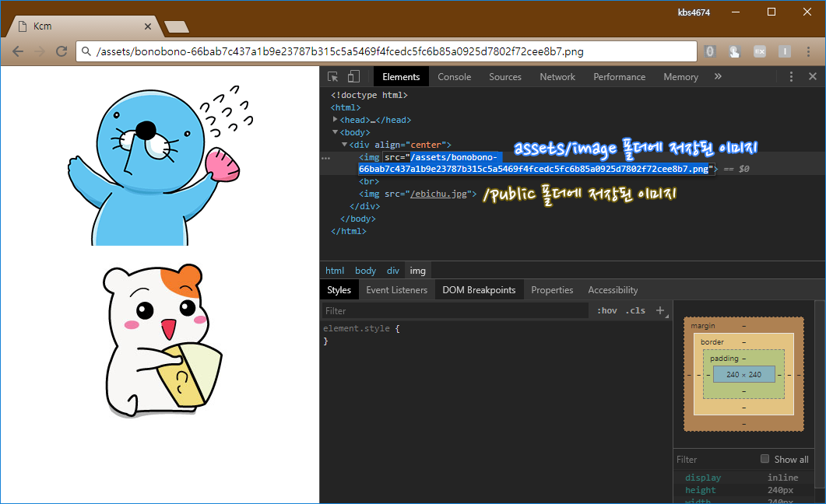Open a new browser tab
The width and height of the screenshot is (826, 504).
pos(177,26)
